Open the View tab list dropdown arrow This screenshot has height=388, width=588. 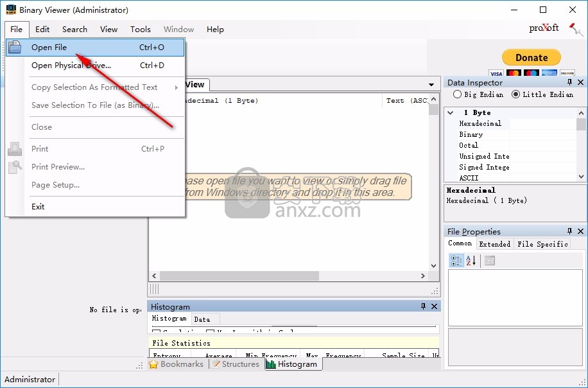(x=431, y=85)
